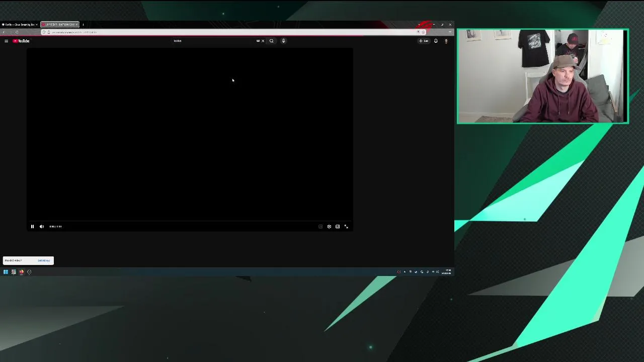Mute the video with the speaker icon
Viewport: 644px width, 362px height.
(42, 226)
